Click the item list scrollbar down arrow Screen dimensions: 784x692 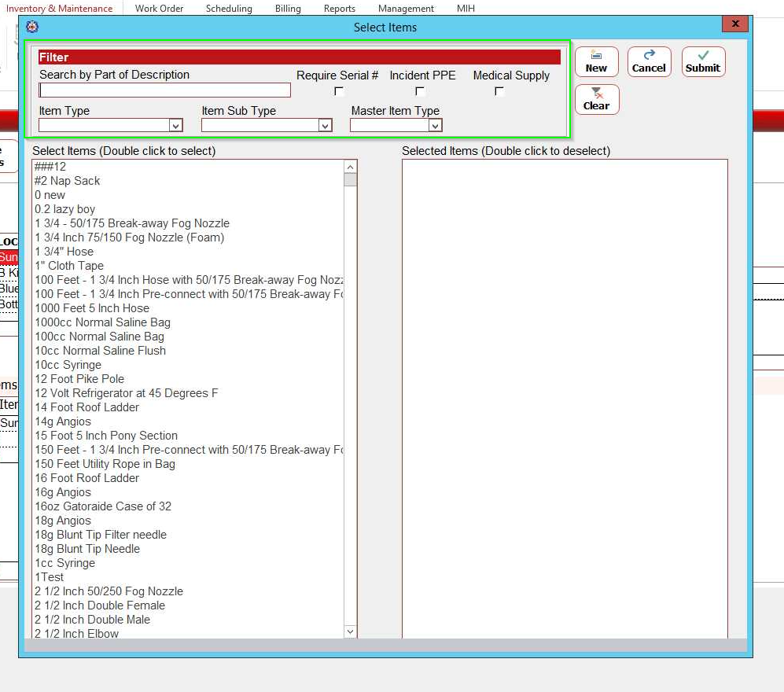351,631
